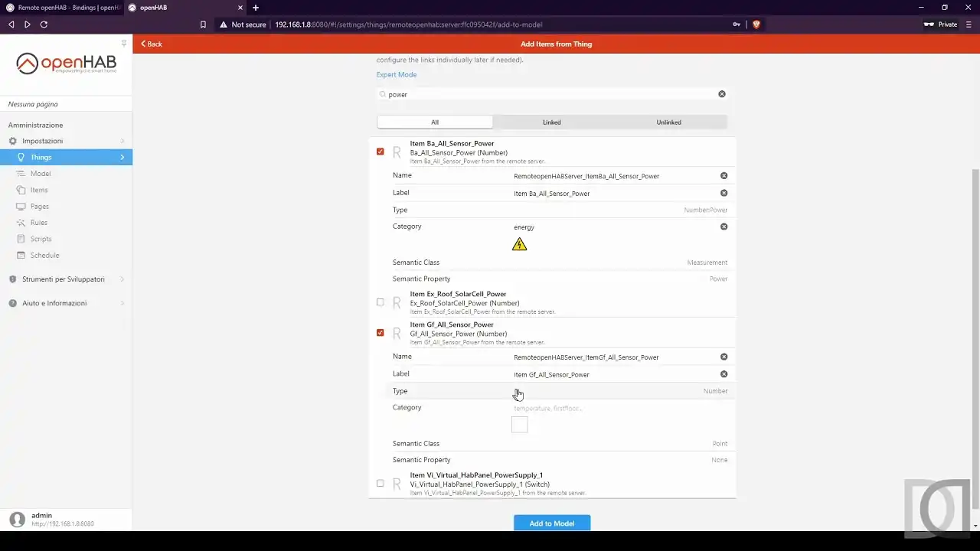Open admin user profile
This screenshot has height=551, width=980.
pyautogui.click(x=66, y=520)
